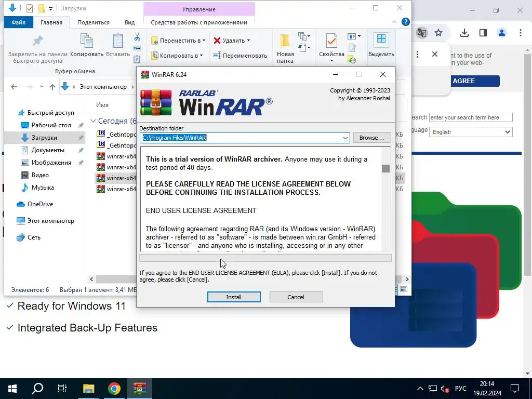Click the History icon in ribbon
532x399 pixels.
pos(352,60)
